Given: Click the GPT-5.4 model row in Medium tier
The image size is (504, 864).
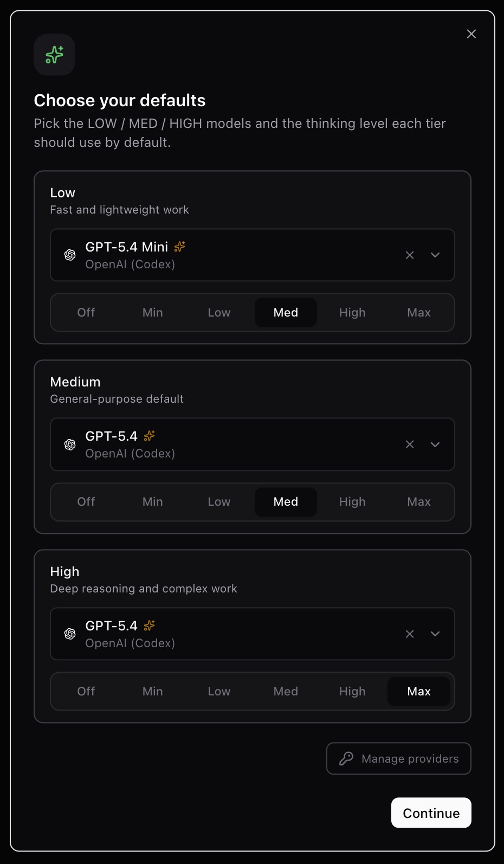Looking at the screenshot, I should 217,444.
